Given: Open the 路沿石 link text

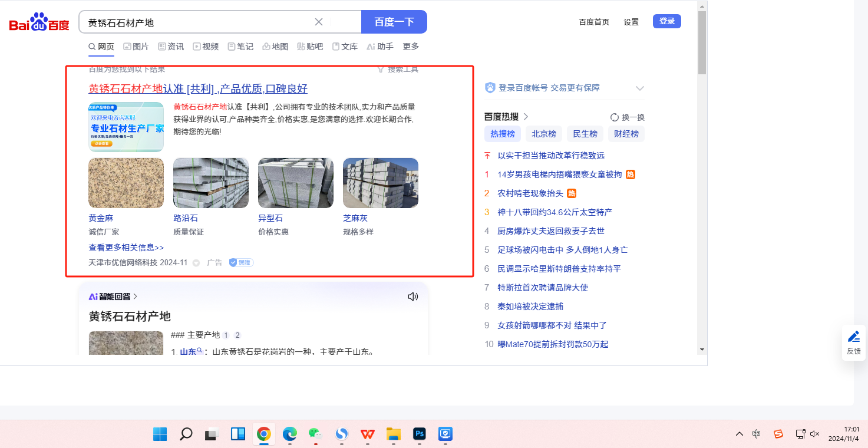Looking at the screenshot, I should [x=186, y=218].
